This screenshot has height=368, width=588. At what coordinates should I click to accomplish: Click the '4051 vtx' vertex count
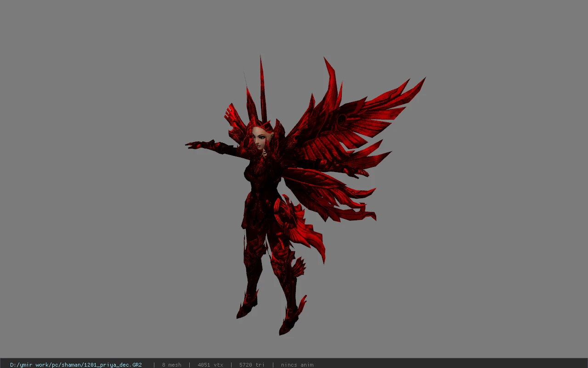(210, 365)
